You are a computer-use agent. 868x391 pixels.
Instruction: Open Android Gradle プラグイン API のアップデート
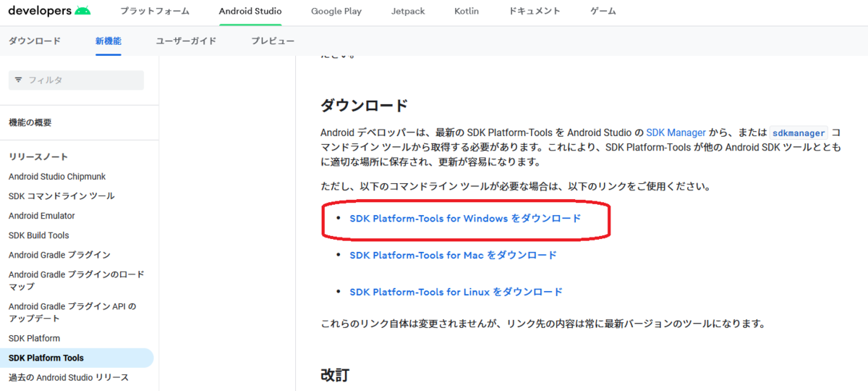pyautogui.click(x=72, y=312)
